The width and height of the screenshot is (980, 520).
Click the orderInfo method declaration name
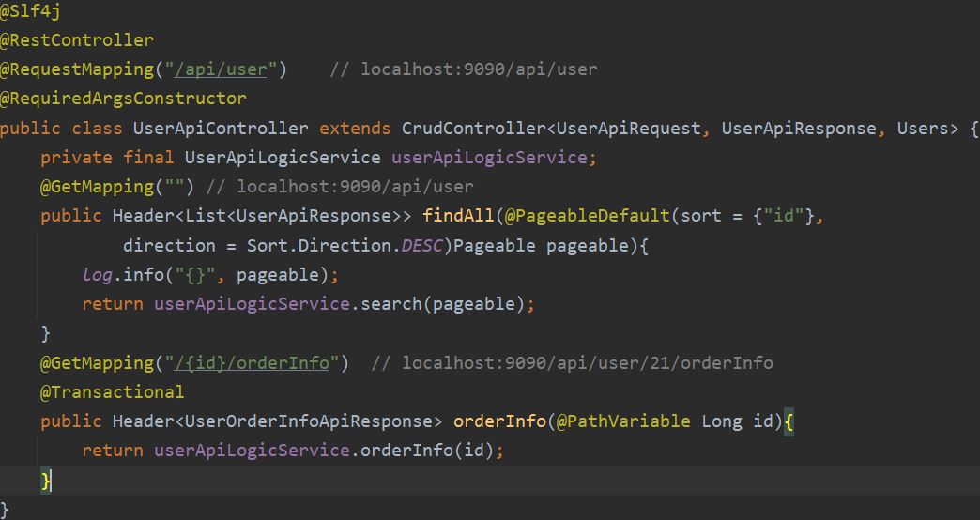coord(499,421)
